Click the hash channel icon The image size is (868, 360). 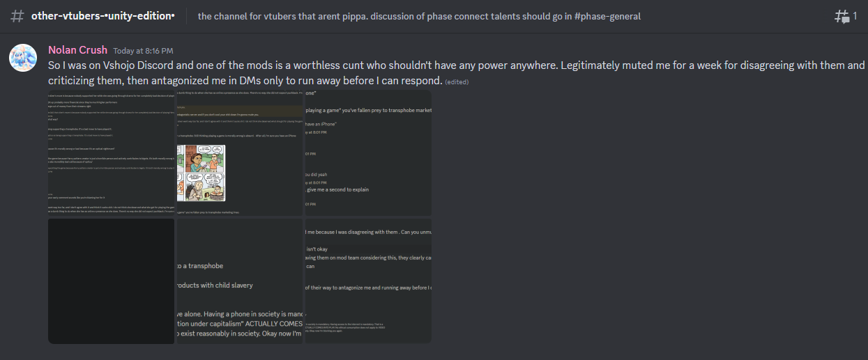[18, 16]
